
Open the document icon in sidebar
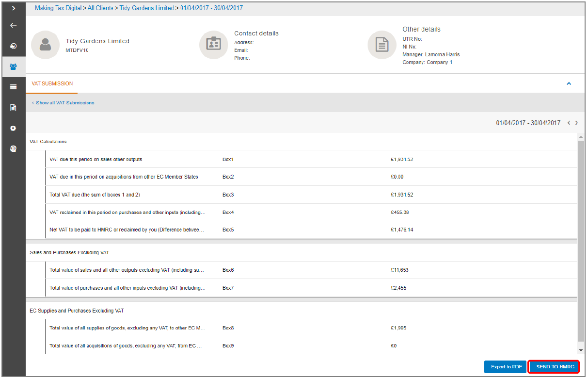pyautogui.click(x=14, y=108)
